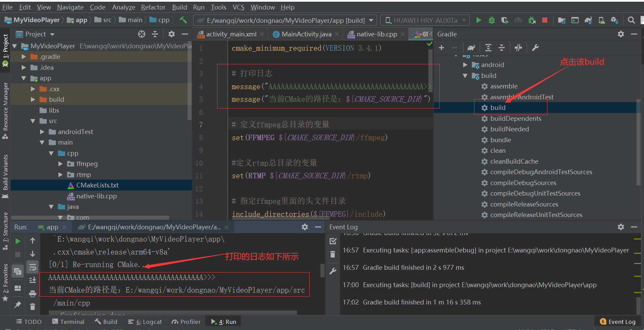Close the native-lib.cpp tab
The height and width of the screenshot is (330, 644).
(x=403, y=34)
